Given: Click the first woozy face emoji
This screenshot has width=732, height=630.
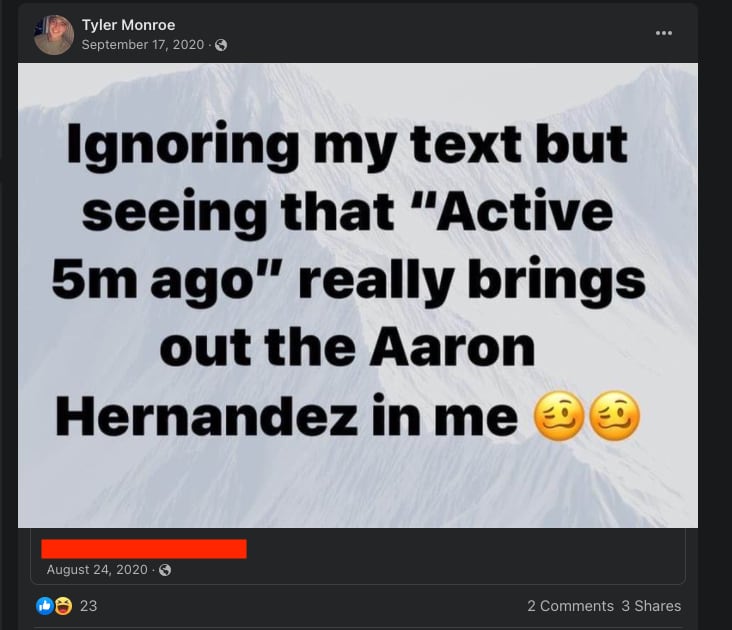Looking at the screenshot, I should pyautogui.click(x=559, y=416).
